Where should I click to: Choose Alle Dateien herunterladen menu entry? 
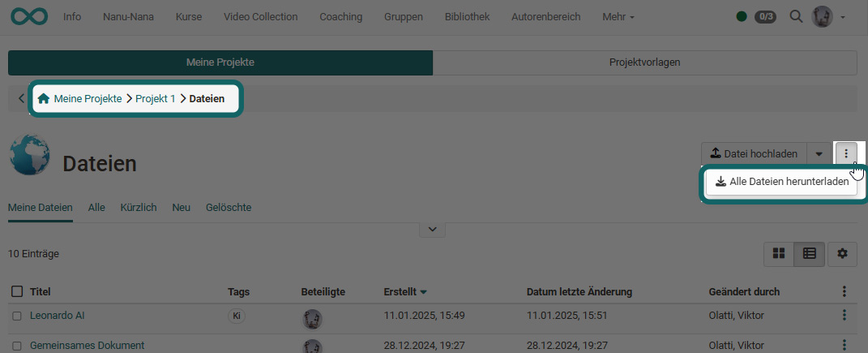pyautogui.click(x=782, y=183)
